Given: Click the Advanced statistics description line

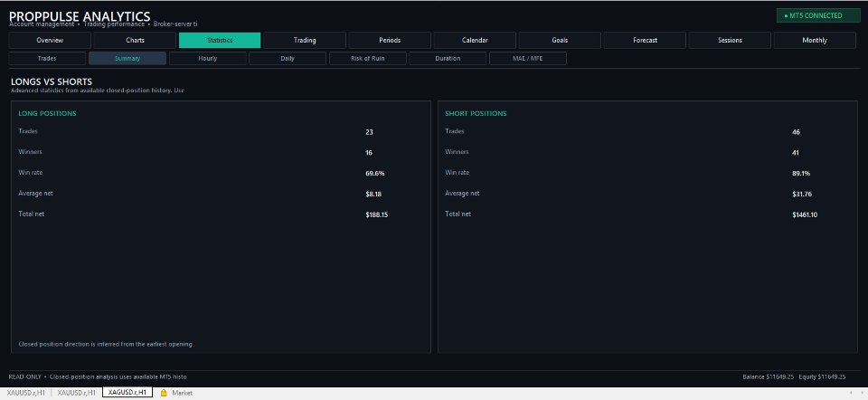Looking at the screenshot, I should tap(98, 90).
